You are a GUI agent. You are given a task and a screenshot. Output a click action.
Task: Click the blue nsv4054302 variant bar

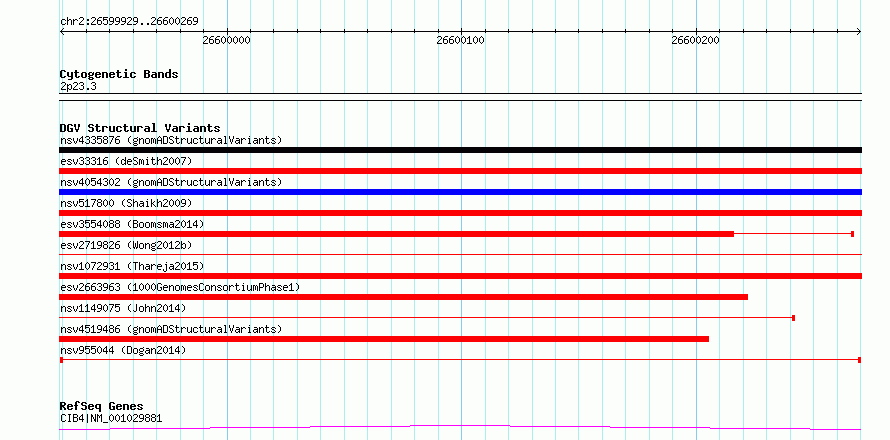click(460, 192)
